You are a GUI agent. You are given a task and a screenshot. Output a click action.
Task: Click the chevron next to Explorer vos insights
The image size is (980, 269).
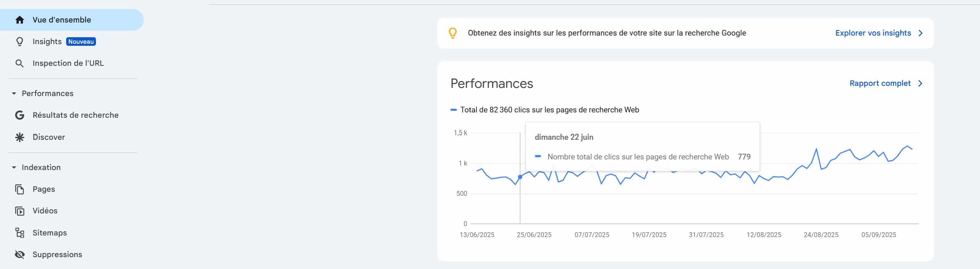point(920,33)
